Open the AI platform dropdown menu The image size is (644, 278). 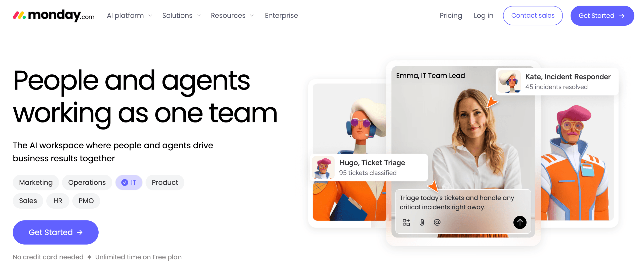(129, 16)
